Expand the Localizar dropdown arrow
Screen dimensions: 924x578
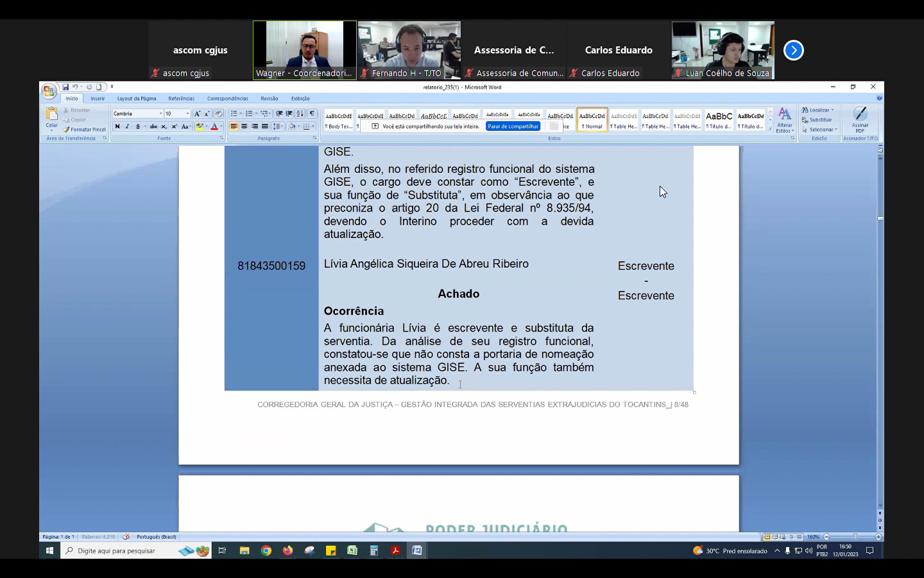click(832, 110)
